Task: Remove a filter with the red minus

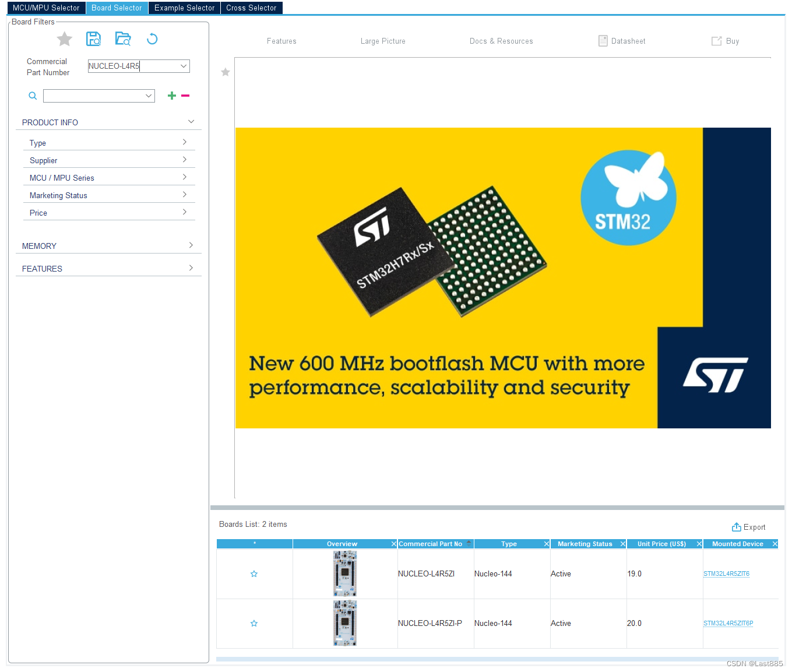Action: (185, 96)
